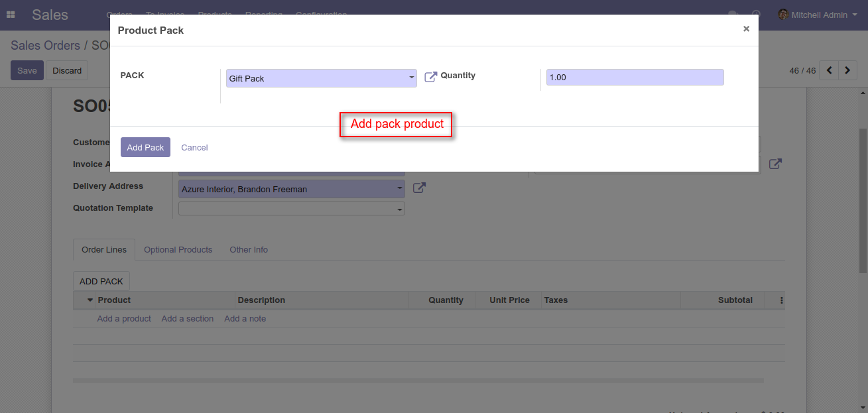Expand the Delivery Address dropdown

399,189
